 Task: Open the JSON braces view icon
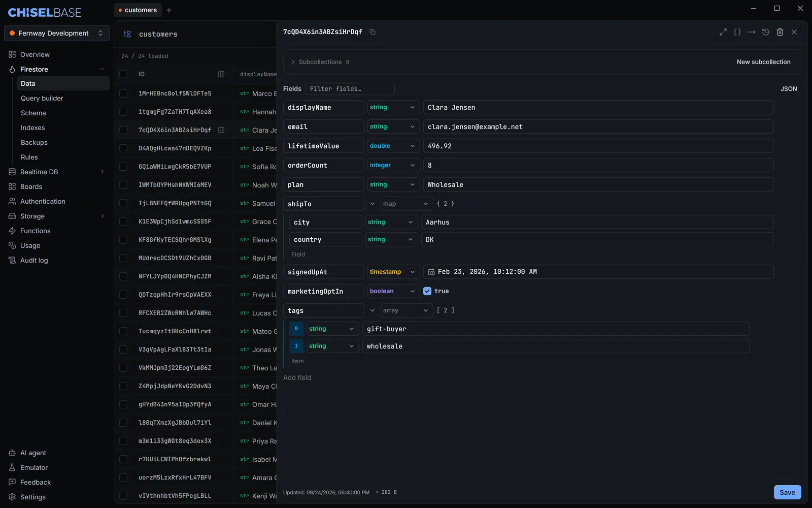click(x=737, y=32)
